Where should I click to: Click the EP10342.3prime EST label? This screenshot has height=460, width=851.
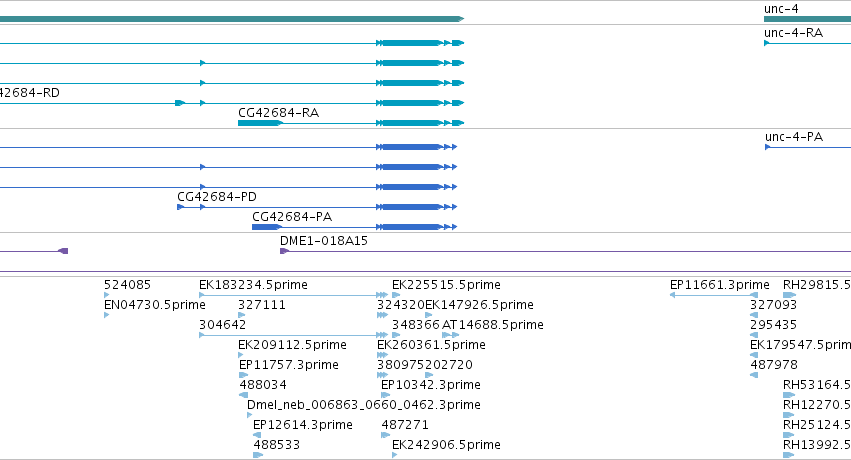(x=431, y=385)
